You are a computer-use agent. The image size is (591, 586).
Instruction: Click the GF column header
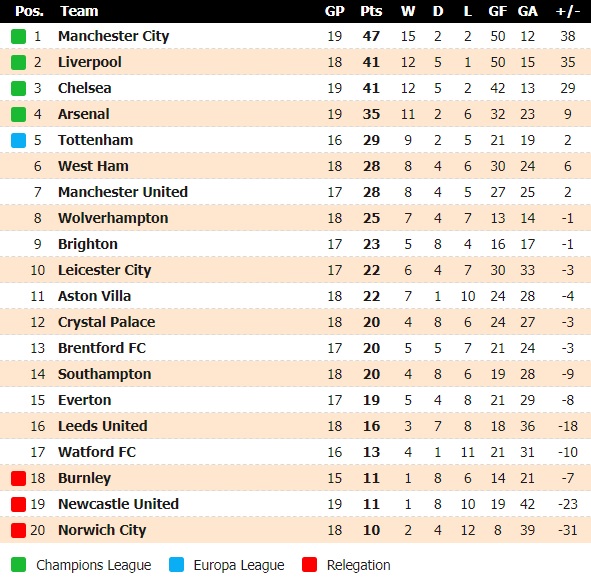click(498, 11)
